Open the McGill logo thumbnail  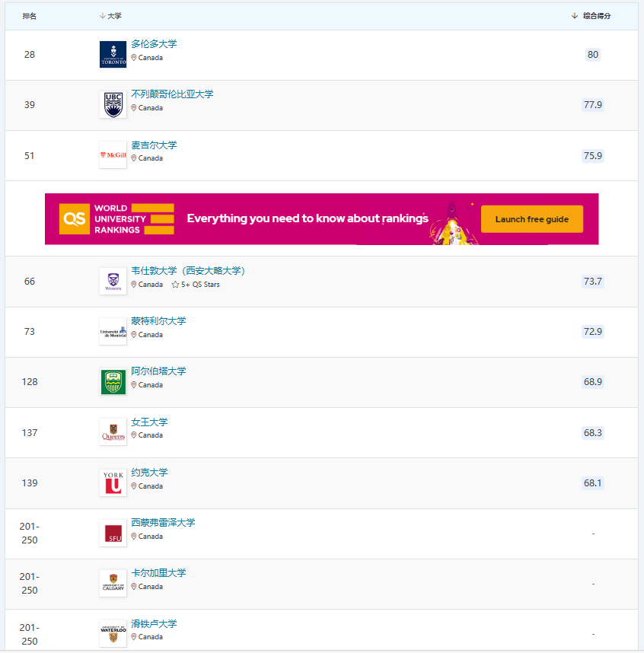(x=113, y=155)
